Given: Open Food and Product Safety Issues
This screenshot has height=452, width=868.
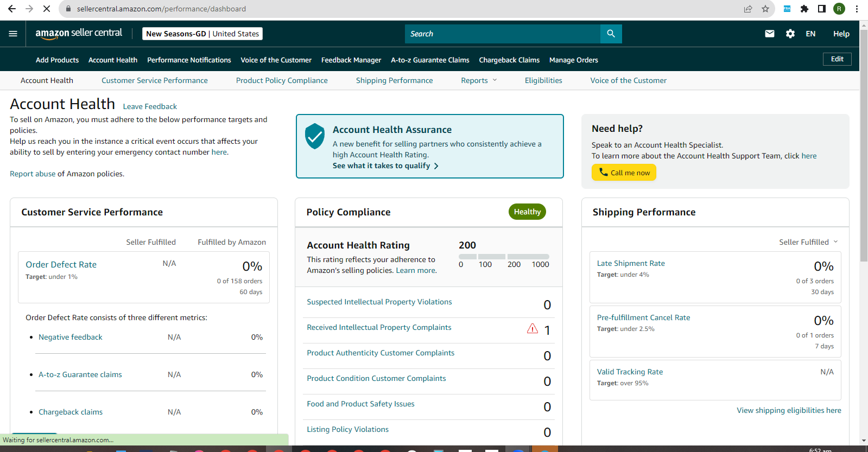Looking at the screenshot, I should point(360,404).
